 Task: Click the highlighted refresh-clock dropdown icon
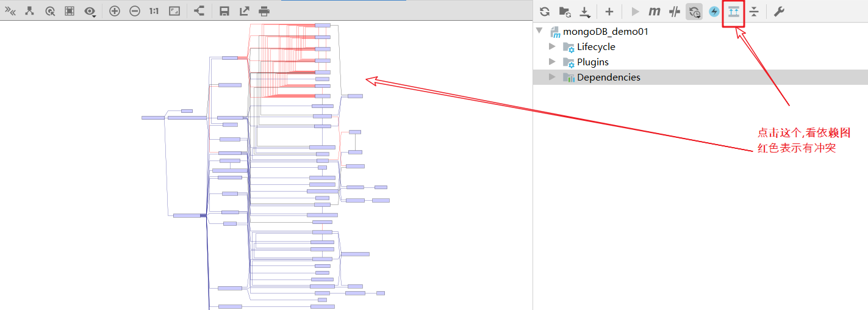coord(694,11)
